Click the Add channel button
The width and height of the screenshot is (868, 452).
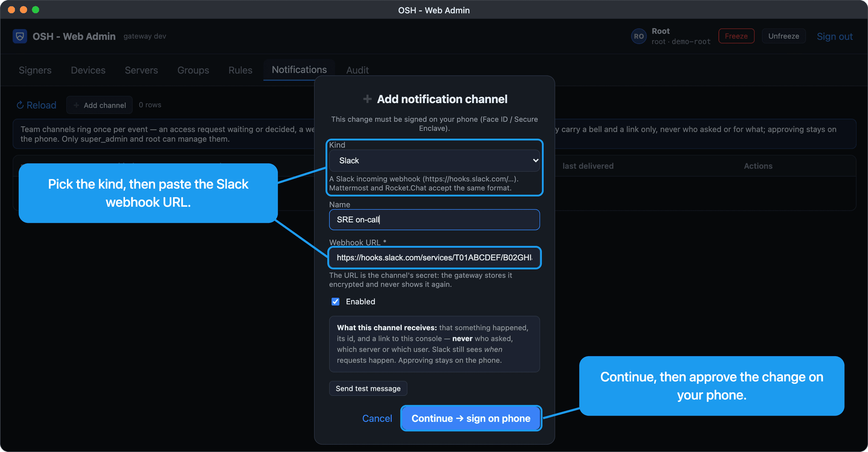click(x=100, y=105)
